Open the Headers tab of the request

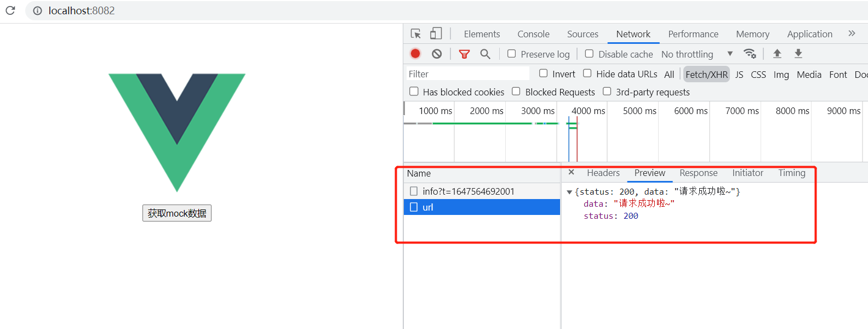coord(603,173)
